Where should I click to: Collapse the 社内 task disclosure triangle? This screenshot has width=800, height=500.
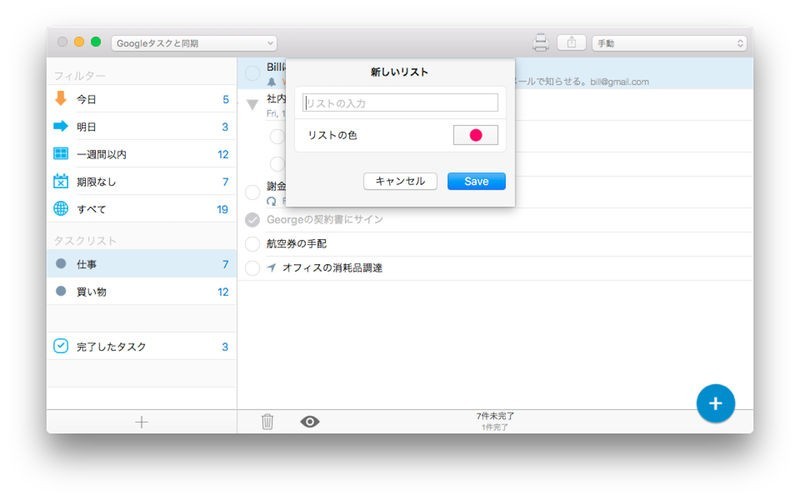click(252, 104)
